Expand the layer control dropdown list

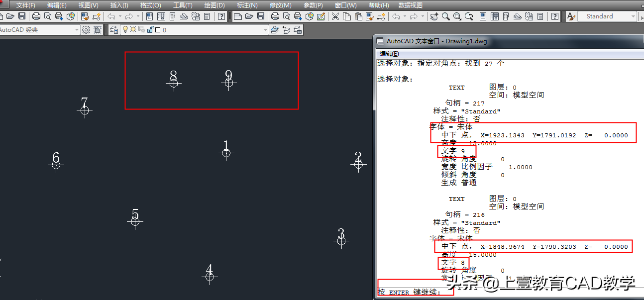(265, 29)
